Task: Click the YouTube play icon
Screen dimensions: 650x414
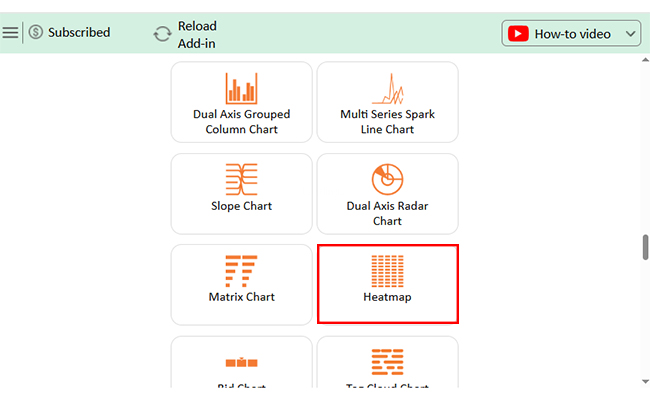Action: tap(518, 34)
